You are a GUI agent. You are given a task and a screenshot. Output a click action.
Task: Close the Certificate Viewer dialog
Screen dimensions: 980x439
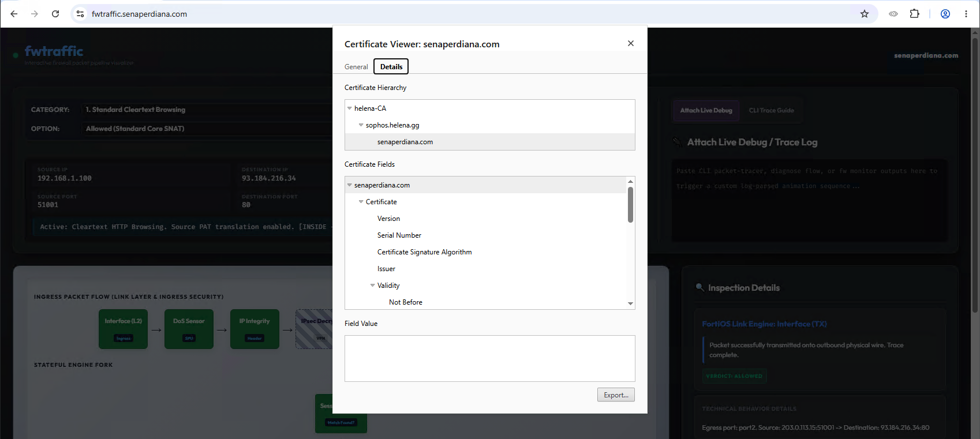(x=631, y=43)
